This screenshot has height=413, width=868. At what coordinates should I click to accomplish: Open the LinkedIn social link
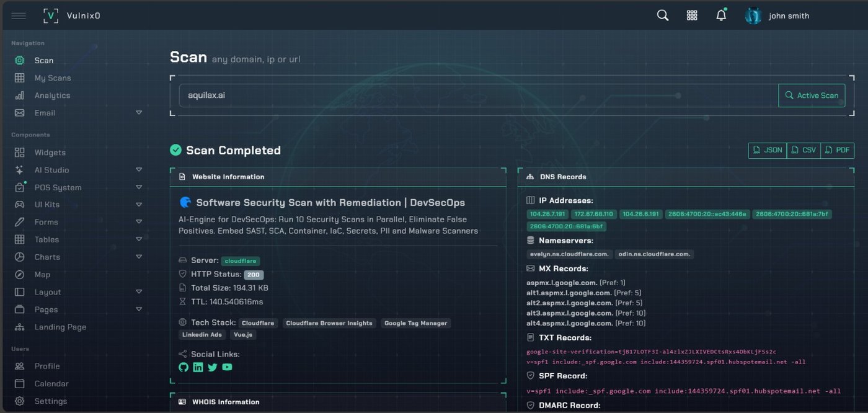click(x=198, y=367)
